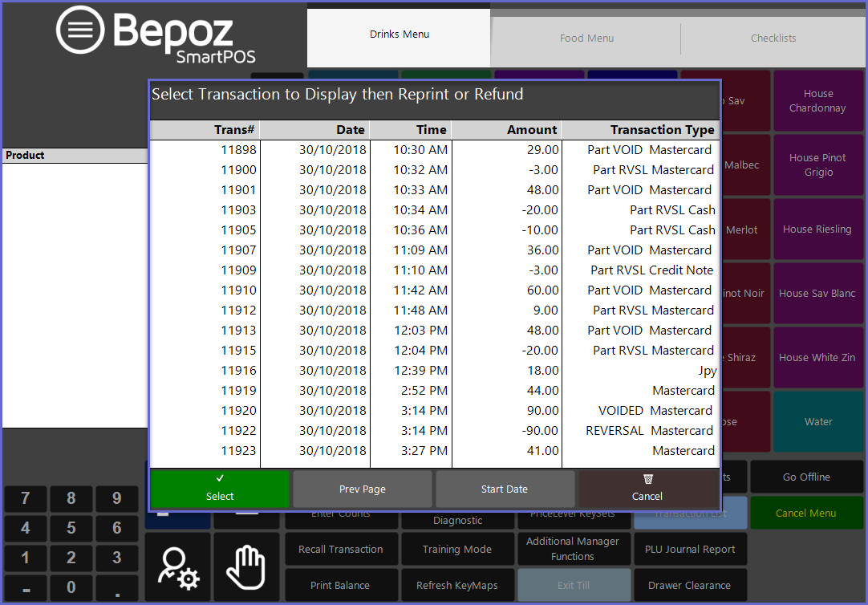Switch to the Drinks Menu tab
868x605 pixels.
tap(399, 35)
